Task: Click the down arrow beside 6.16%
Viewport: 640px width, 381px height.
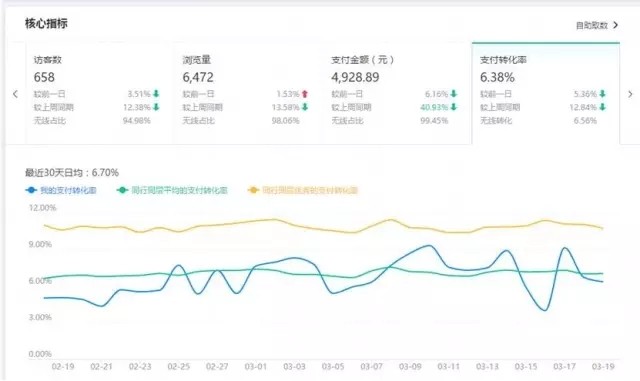Action: click(453, 94)
